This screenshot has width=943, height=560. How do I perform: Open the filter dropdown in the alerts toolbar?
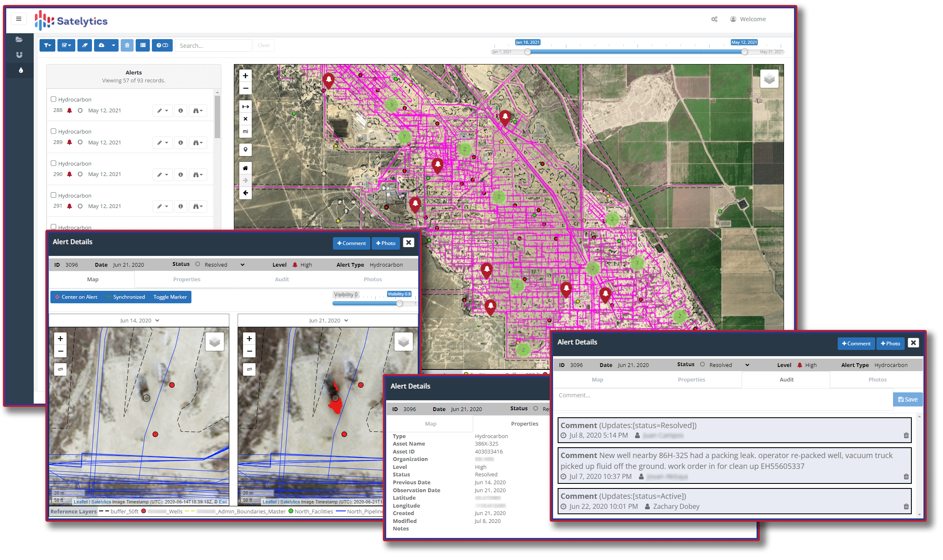[x=47, y=45]
